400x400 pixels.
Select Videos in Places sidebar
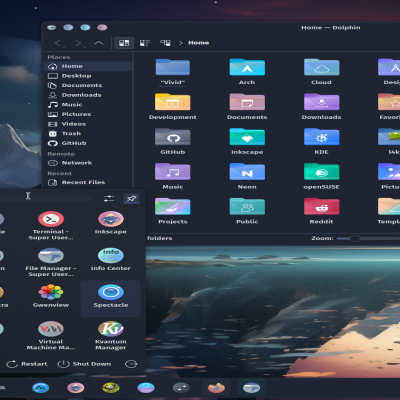point(88,124)
